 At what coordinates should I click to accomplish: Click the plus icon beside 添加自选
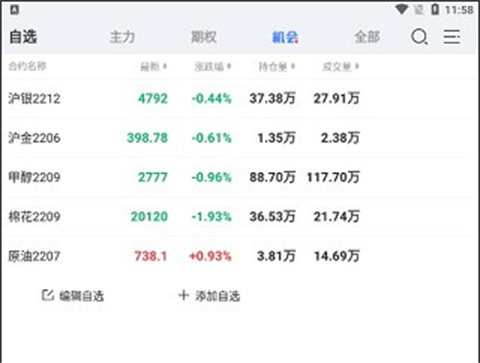(x=184, y=295)
